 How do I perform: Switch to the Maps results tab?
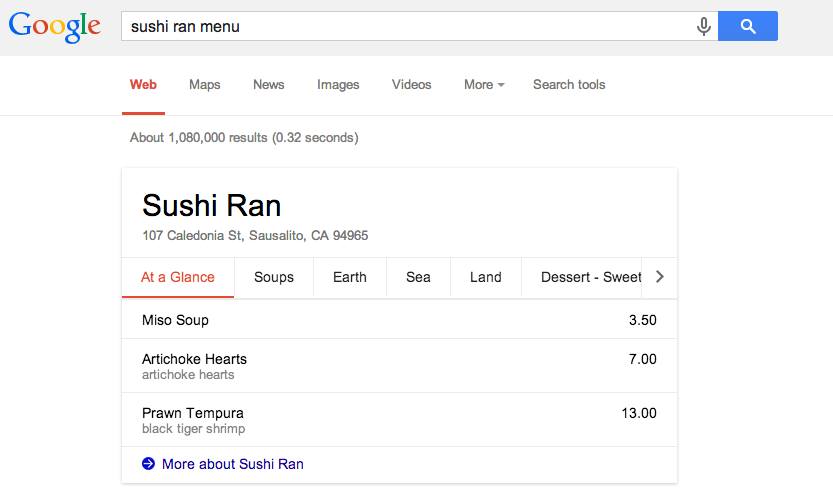tap(204, 85)
